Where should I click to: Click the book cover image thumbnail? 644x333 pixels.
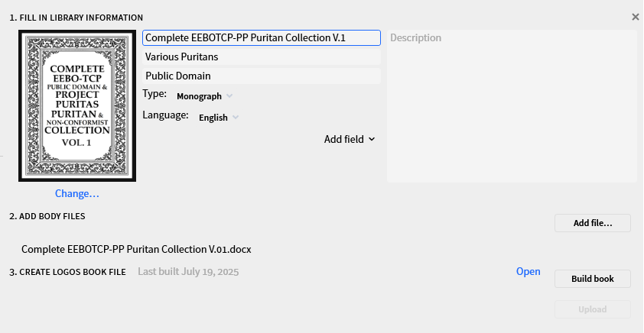[x=77, y=106]
